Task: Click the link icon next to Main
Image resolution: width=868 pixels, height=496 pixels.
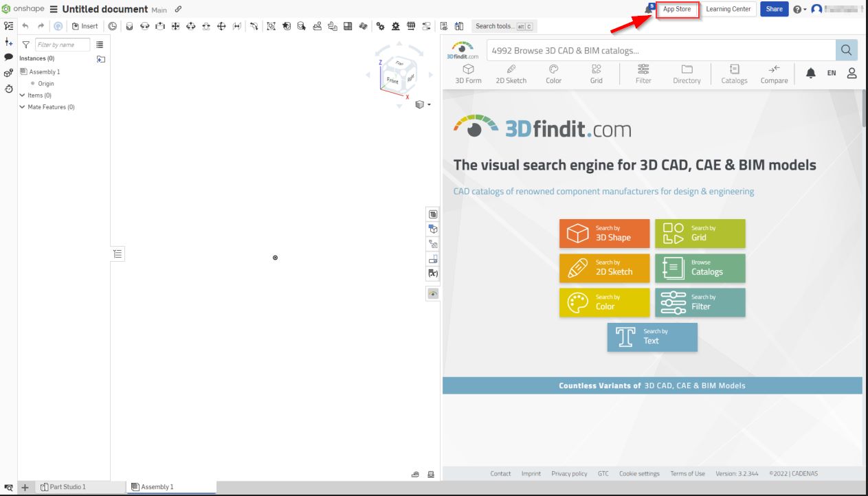Action: 178,9
